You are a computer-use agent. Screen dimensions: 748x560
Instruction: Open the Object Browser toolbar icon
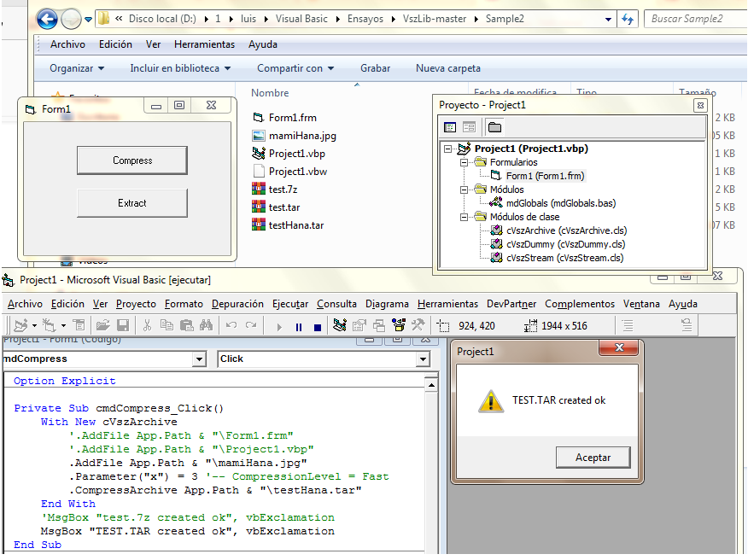coord(399,326)
